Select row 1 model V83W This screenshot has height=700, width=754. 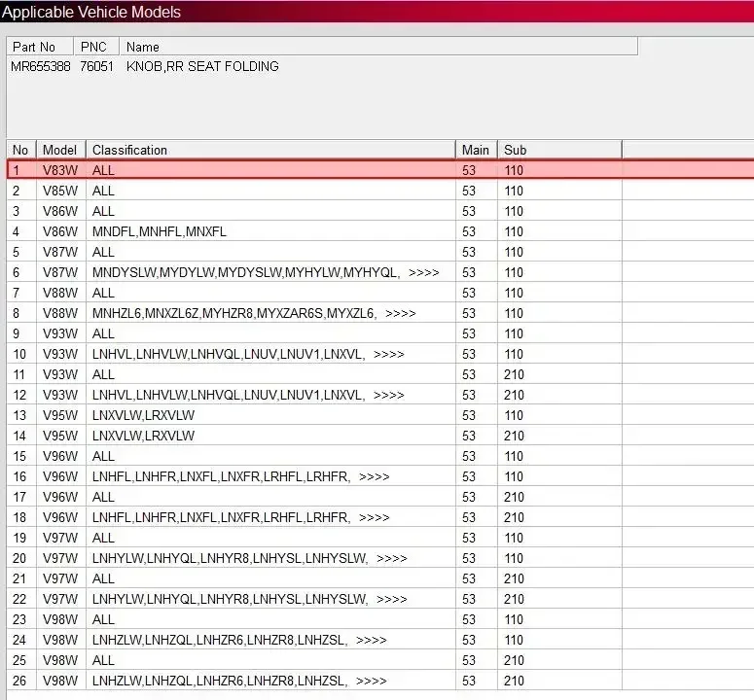380,170
